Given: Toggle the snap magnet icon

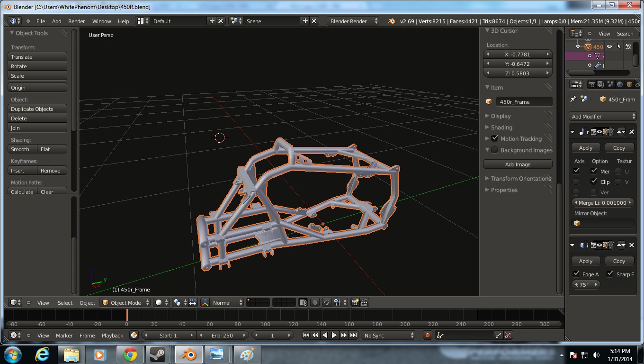Looking at the screenshot, I should coord(326,302).
